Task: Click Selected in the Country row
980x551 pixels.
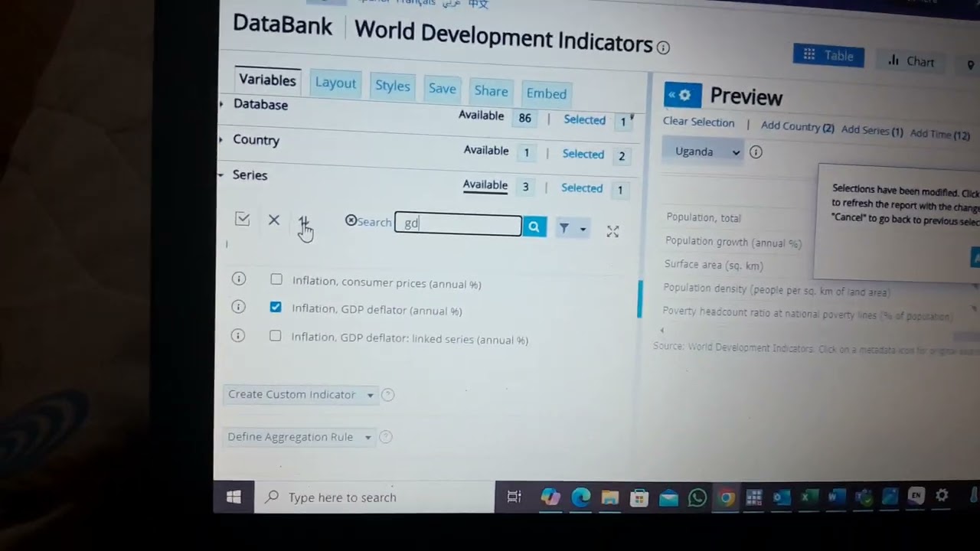Action: pos(583,154)
